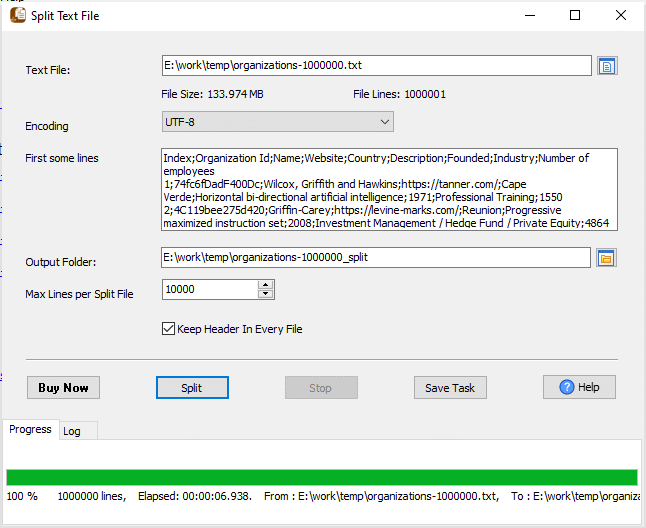Click the Max Lines per Split File field
646x528 pixels.
208,289
